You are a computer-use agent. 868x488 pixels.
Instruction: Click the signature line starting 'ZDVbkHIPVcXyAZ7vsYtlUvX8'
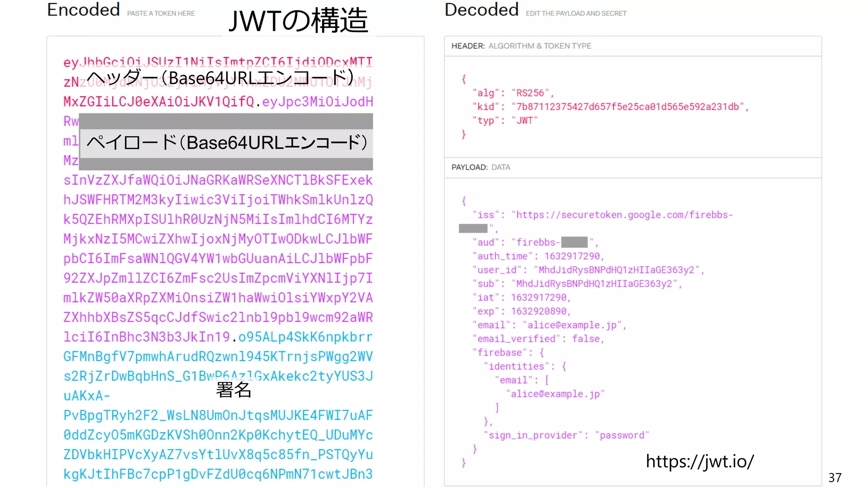(x=218, y=454)
